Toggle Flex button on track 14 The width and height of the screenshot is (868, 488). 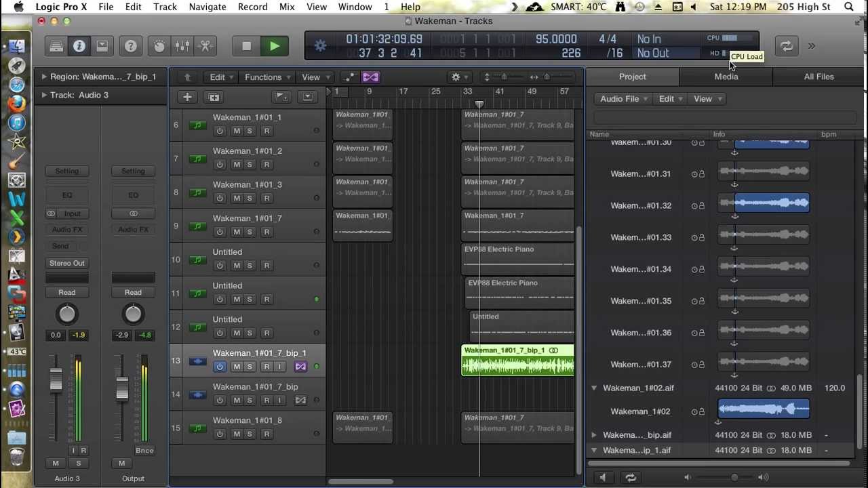(x=300, y=401)
